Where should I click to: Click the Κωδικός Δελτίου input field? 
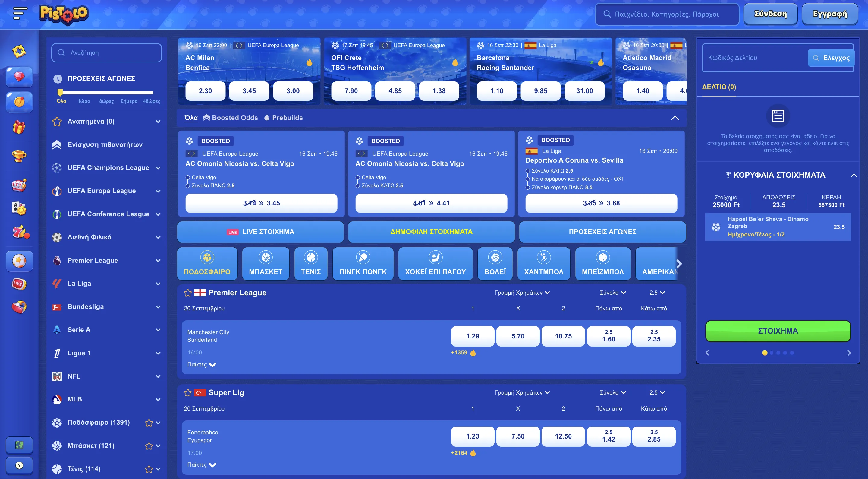point(755,58)
